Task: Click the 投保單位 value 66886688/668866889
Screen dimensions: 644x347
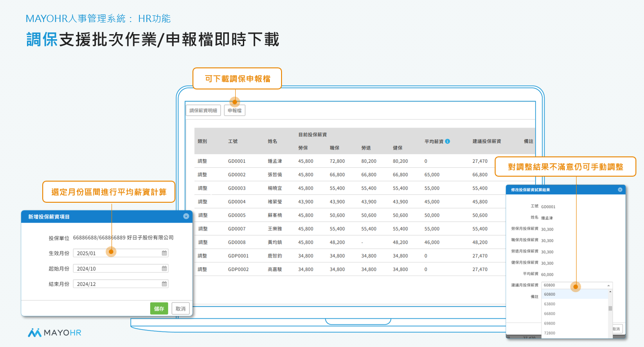Action: point(99,238)
